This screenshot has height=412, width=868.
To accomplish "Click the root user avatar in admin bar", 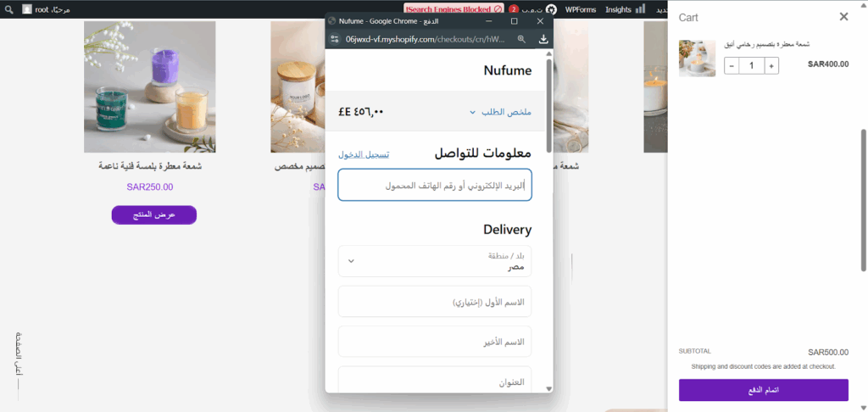I will [27, 8].
